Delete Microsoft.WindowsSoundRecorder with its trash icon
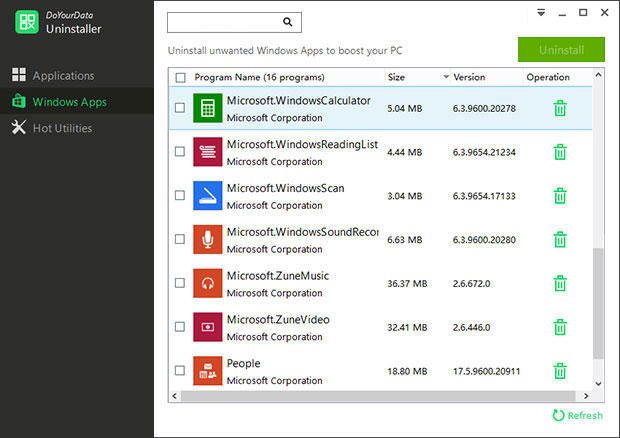 click(560, 240)
